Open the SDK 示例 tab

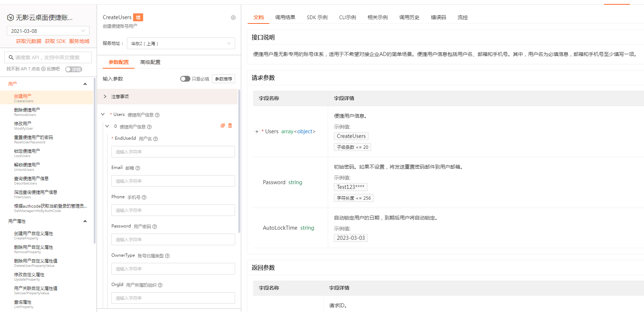[317, 17]
